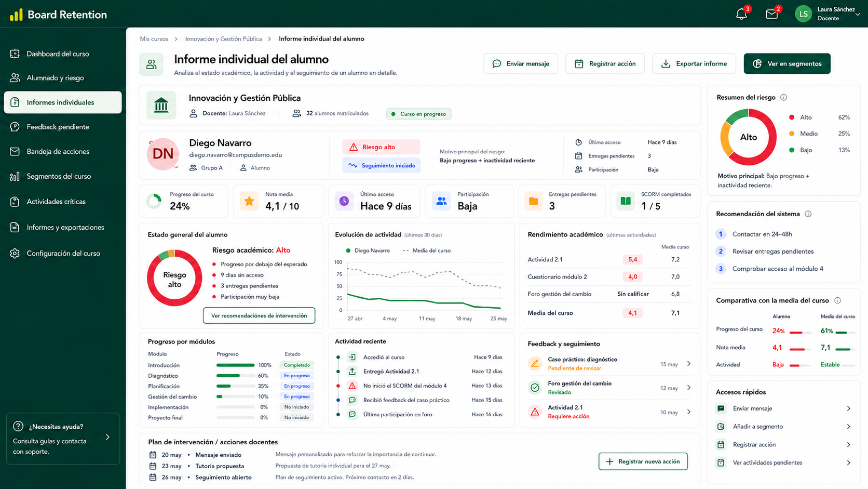
Task: Click the Diagnóstico progress bar
Action: pyautogui.click(x=235, y=376)
